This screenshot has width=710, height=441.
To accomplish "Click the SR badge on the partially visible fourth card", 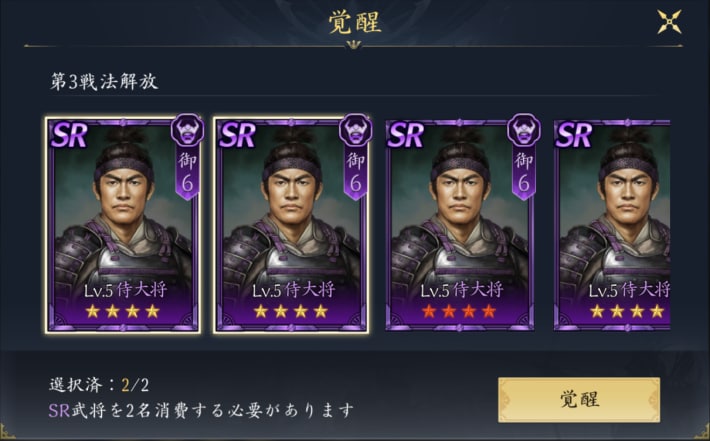I will (x=574, y=135).
